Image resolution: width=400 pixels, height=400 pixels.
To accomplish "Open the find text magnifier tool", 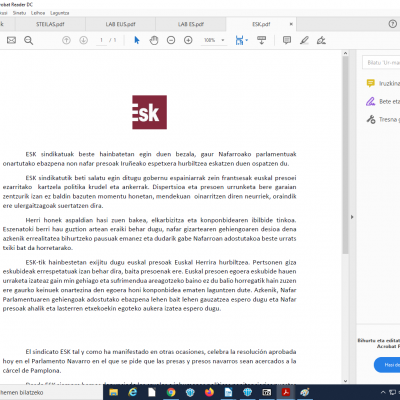I will pos(29,40).
